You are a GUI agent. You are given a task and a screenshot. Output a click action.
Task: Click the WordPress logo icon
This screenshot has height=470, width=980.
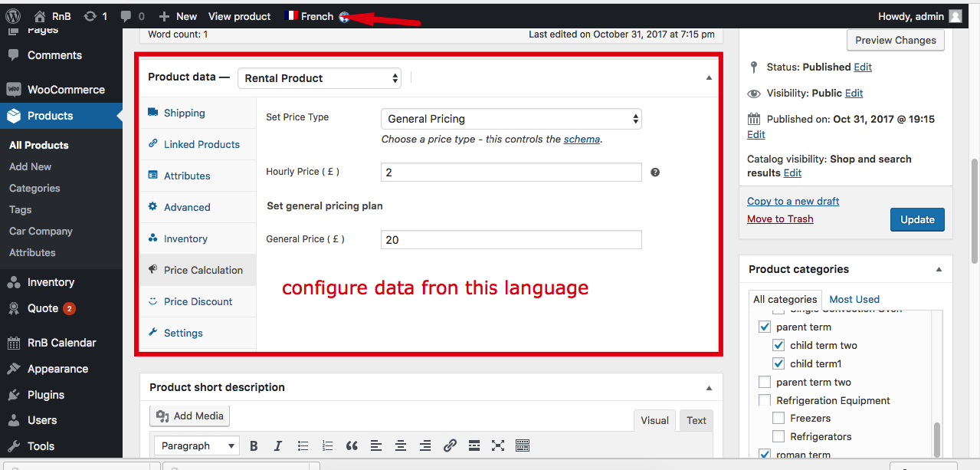tap(13, 15)
